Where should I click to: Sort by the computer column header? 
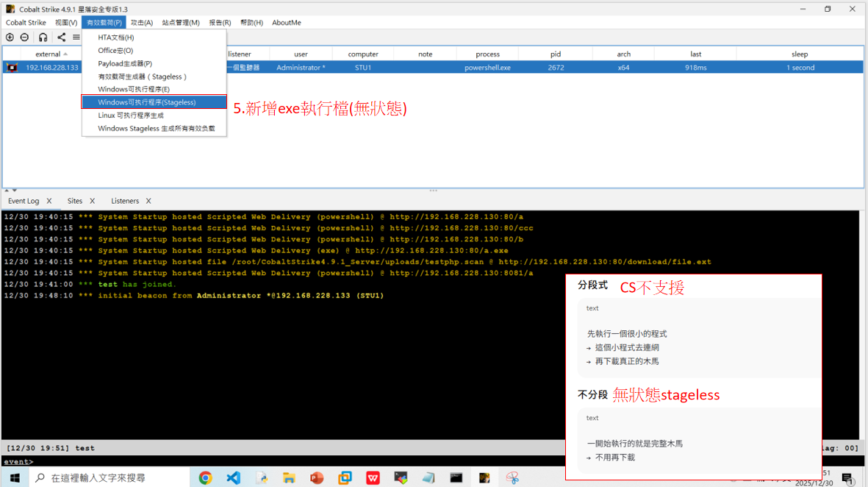[x=363, y=54]
